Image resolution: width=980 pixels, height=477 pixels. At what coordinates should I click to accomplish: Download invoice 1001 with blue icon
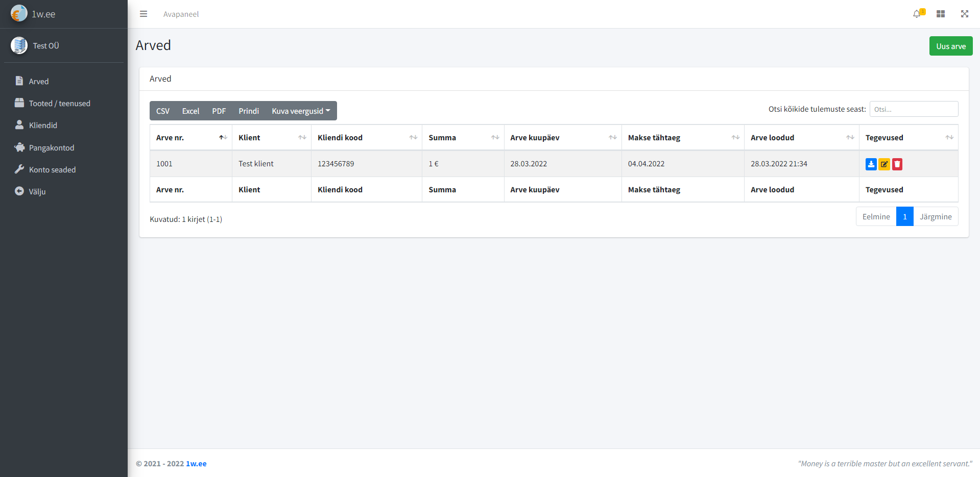tap(871, 164)
